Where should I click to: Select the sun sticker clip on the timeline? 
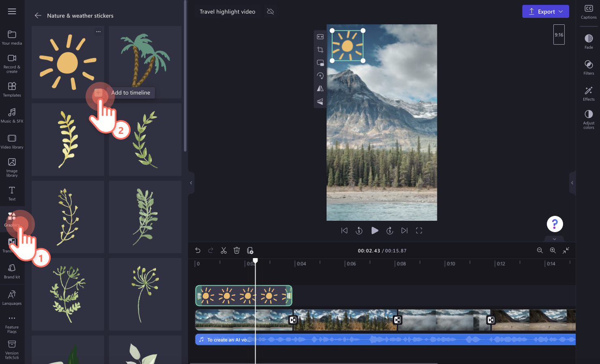pos(244,296)
